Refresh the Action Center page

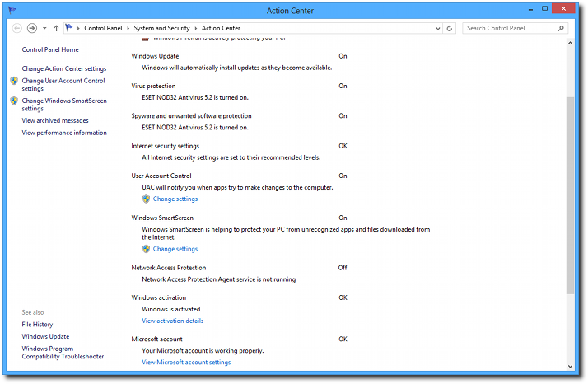pyautogui.click(x=450, y=29)
